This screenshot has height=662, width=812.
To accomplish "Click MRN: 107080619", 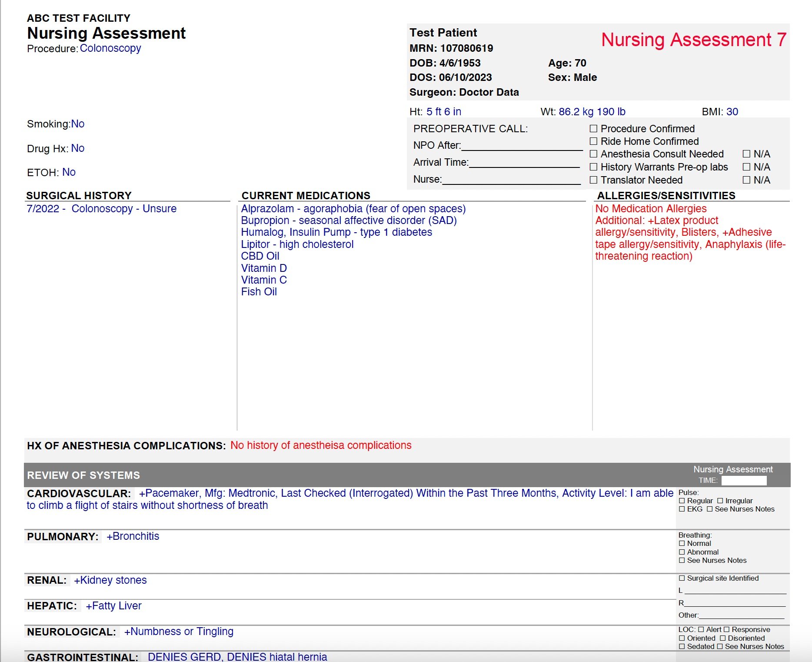I will coord(451,48).
